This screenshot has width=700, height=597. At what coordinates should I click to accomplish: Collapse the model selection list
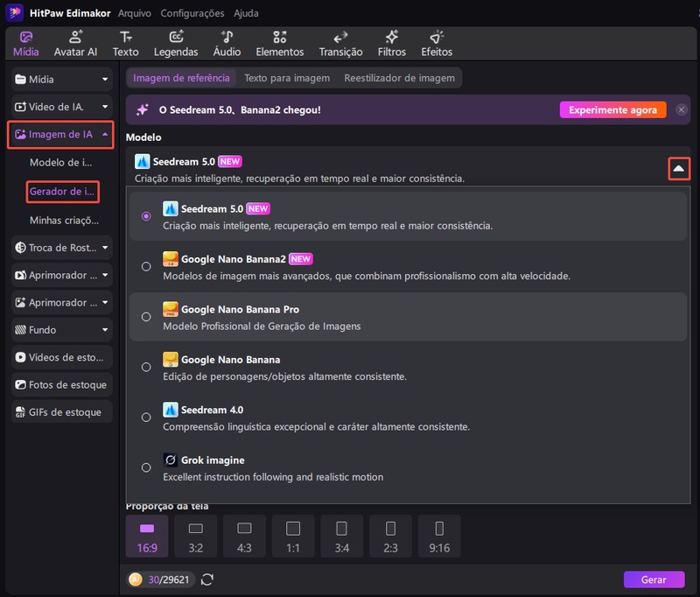pos(679,169)
